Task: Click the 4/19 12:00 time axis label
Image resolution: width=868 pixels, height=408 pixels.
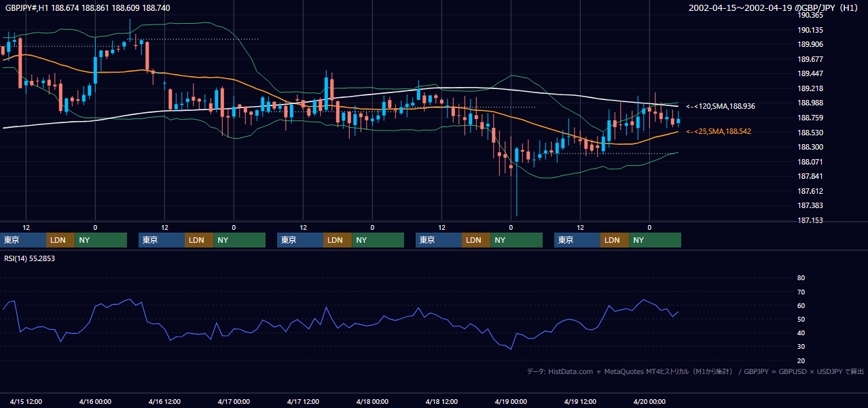Action: 580,401
